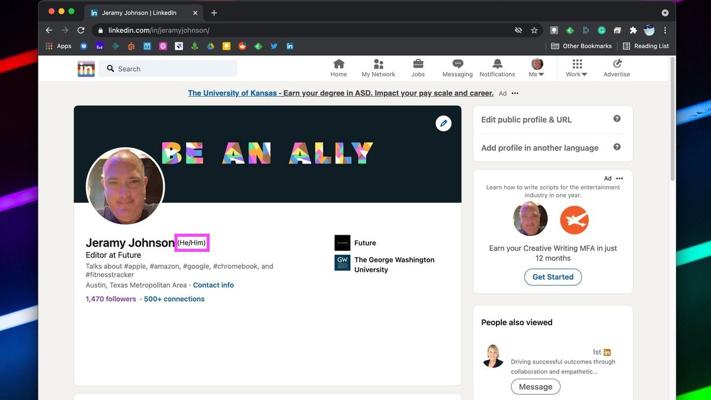Open My Network icon
Image resolution: width=711 pixels, height=400 pixels.
(x=378, y=64)
